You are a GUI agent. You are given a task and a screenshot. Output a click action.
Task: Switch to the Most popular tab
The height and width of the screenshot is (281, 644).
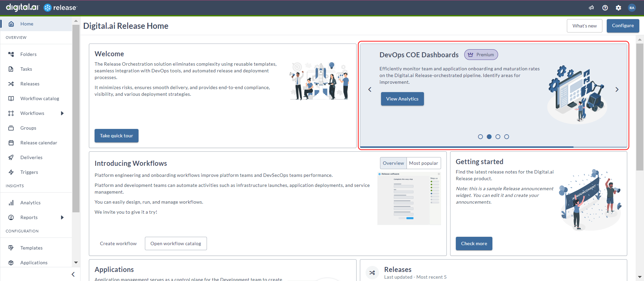[423, 163]
